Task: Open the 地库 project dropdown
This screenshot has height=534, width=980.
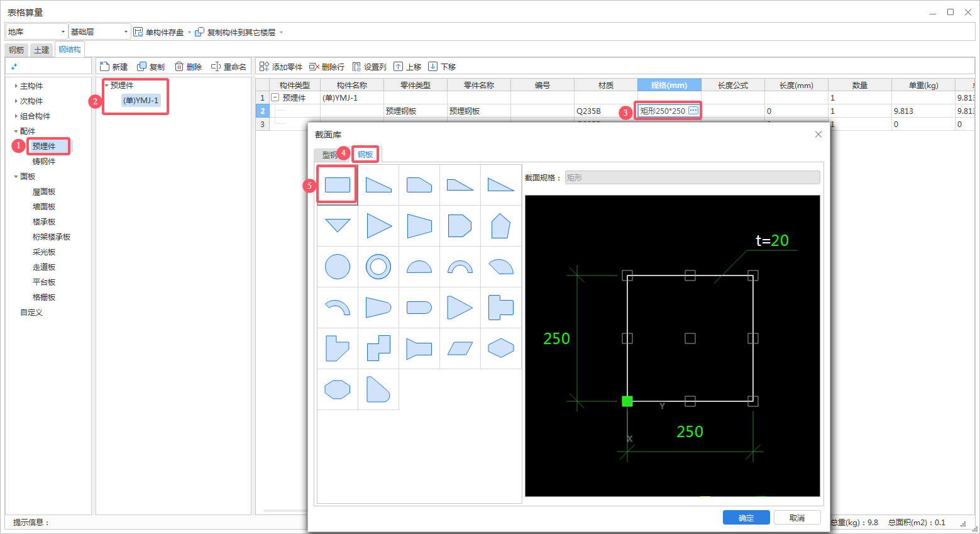Action: pyautogui.click(x=36, y=31)
